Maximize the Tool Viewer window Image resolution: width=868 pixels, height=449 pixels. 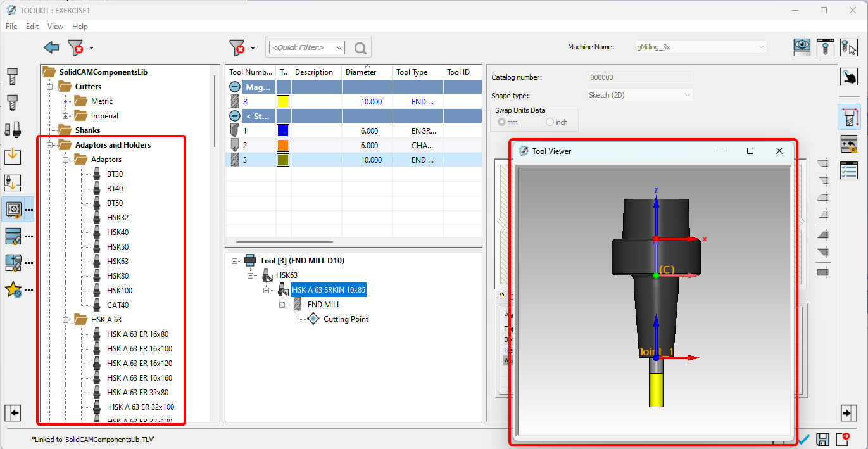pos(750,151)
